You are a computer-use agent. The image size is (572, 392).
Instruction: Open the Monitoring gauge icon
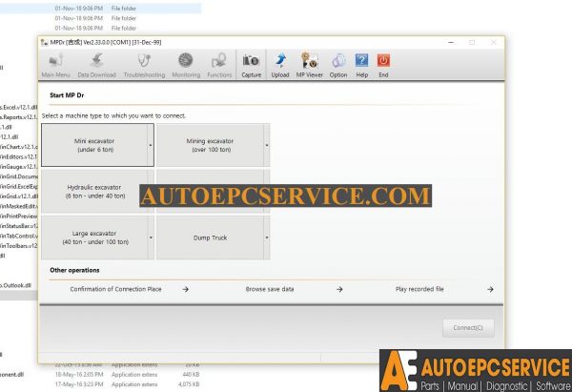tap(186, 65)
